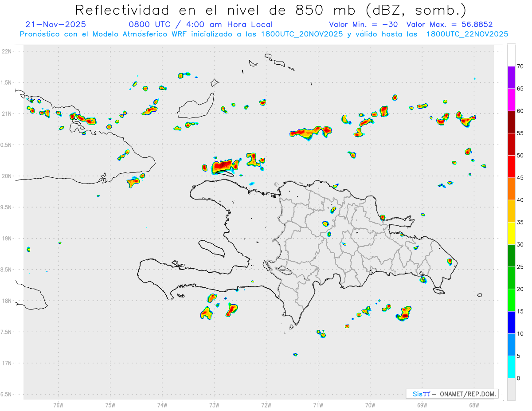Click the colorbar scale value 70

[520, 67]
